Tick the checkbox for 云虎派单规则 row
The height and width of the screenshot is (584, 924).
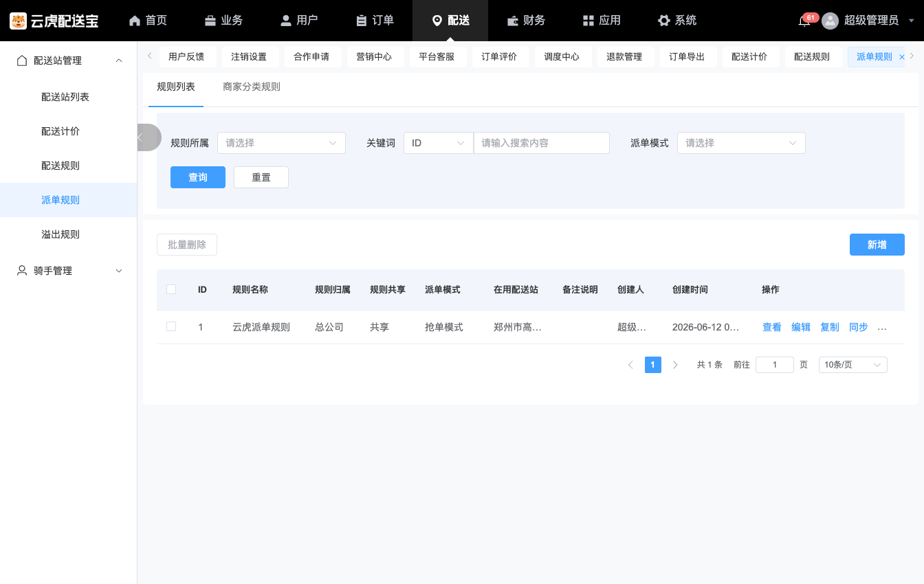click(x=171, y=326)
